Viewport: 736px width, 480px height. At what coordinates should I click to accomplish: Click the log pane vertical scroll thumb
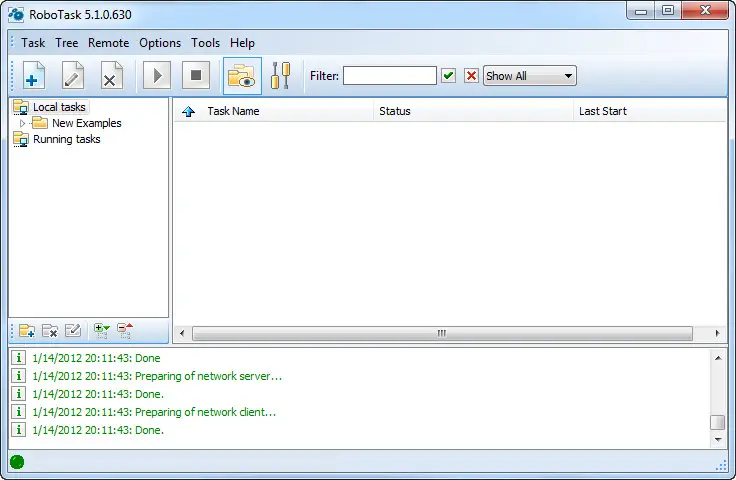click(718, 422)
